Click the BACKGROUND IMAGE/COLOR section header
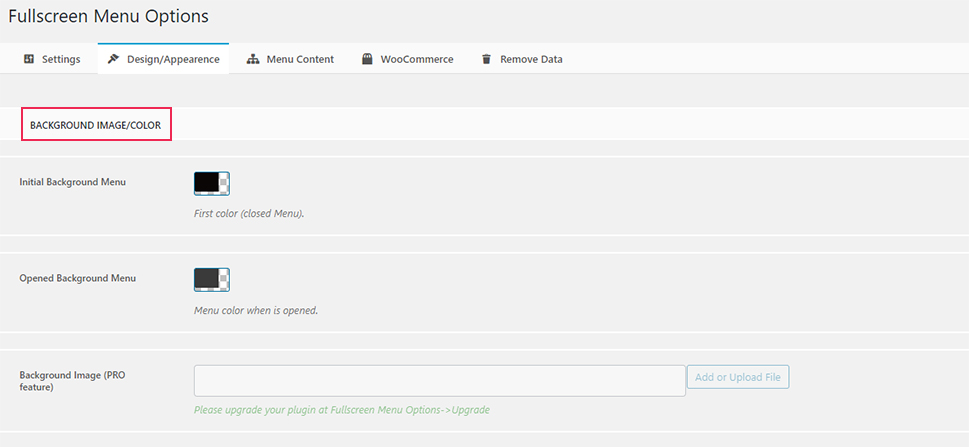 (x=96, y=125)
